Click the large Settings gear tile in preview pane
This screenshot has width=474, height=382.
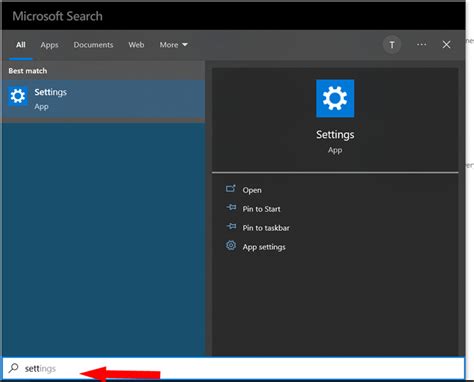click(x=335, y=98)
